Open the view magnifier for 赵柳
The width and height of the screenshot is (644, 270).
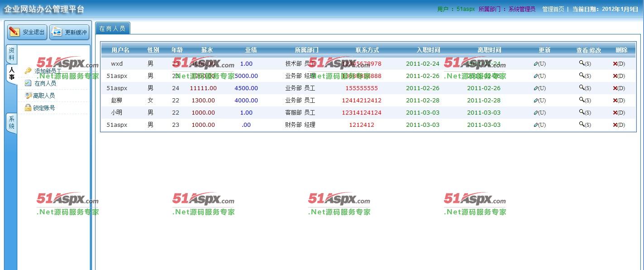pyautogui.click(x=582, y=100)
